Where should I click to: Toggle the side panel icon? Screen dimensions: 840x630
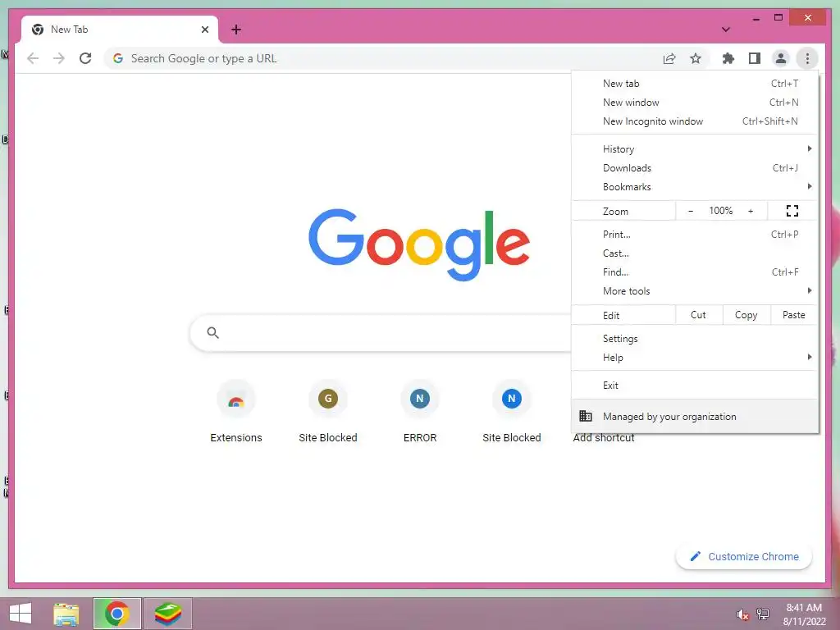coord(755,58)
